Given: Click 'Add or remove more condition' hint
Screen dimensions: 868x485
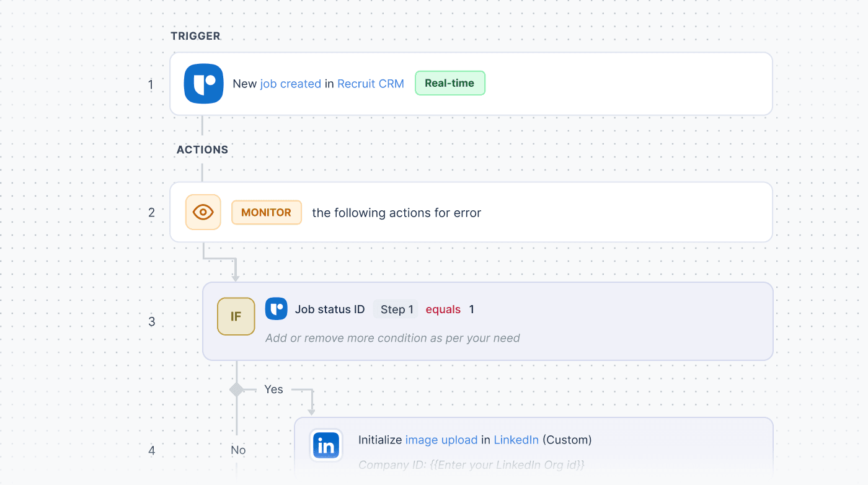Looking at the screenshot, I should pos(392,338).
